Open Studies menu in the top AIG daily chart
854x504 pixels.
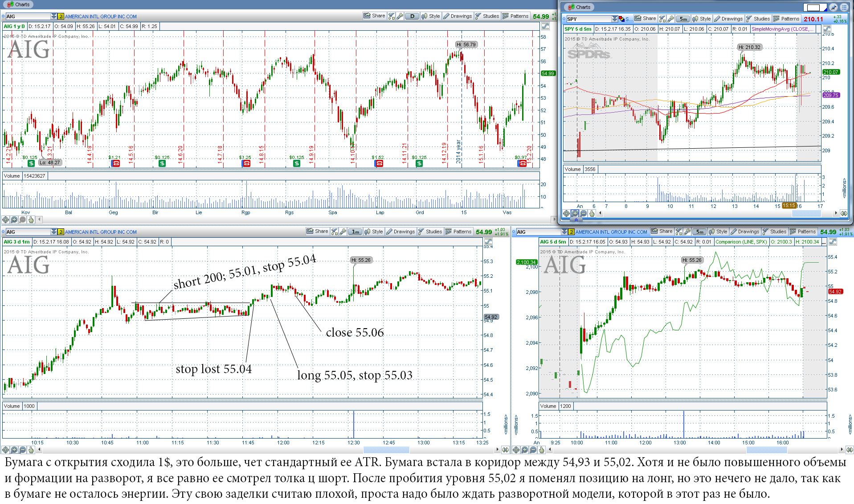pos(487,16)
